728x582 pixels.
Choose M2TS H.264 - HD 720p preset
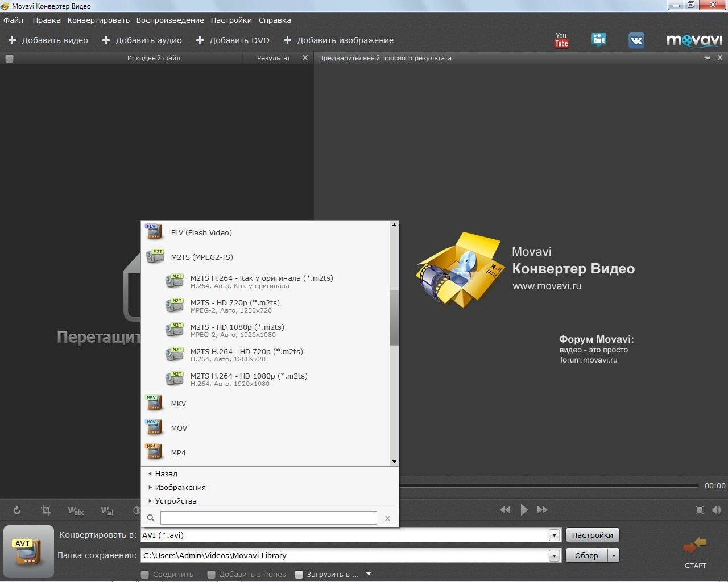pyautogui.click(x=266, y=355)
